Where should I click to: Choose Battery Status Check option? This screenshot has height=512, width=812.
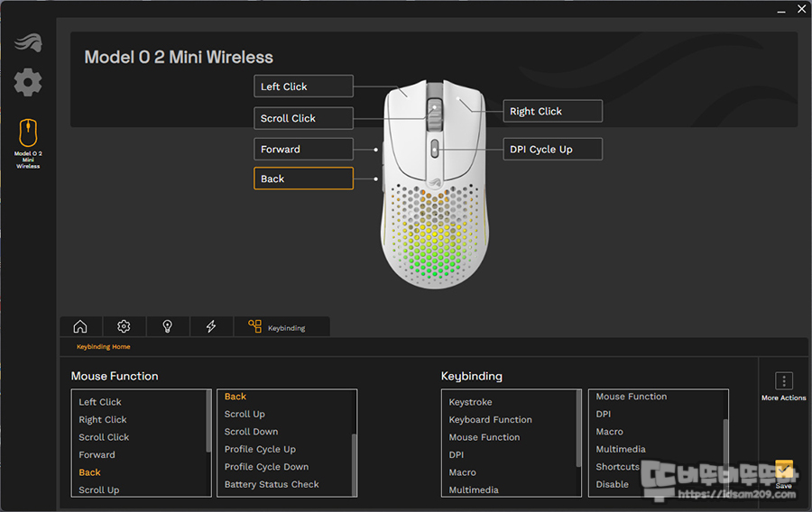(x=272, y=484)
